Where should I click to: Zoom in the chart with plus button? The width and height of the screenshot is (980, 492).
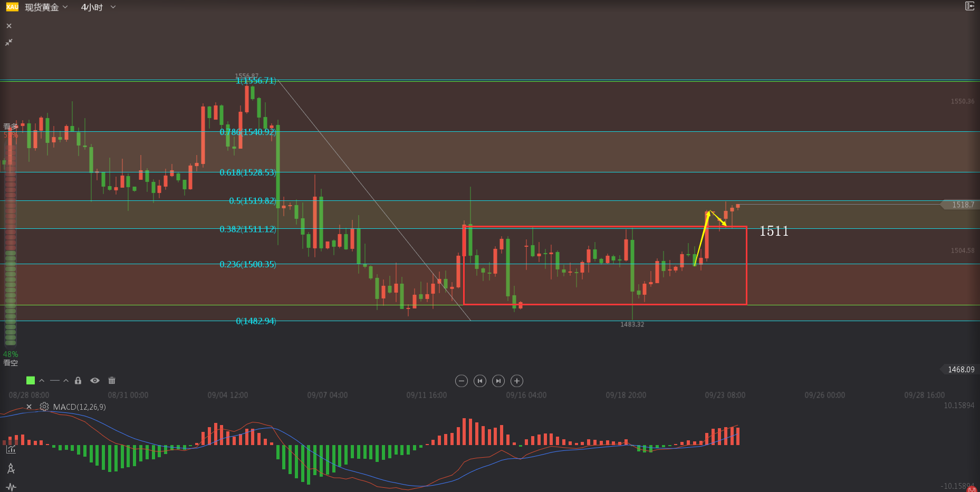(517, 381)
